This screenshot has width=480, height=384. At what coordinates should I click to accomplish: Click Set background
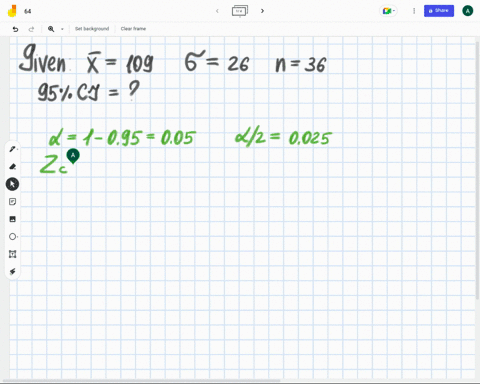click(x=92, y=29)
